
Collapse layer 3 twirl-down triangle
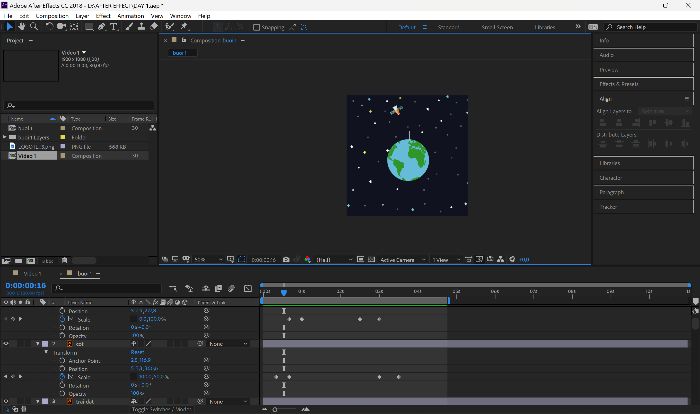coord(38,401)
